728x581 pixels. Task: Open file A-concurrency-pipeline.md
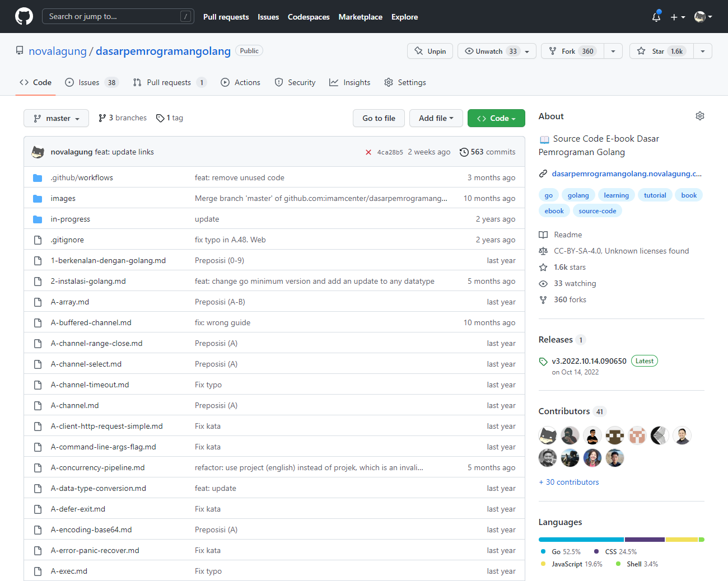[x=97, y=467]
